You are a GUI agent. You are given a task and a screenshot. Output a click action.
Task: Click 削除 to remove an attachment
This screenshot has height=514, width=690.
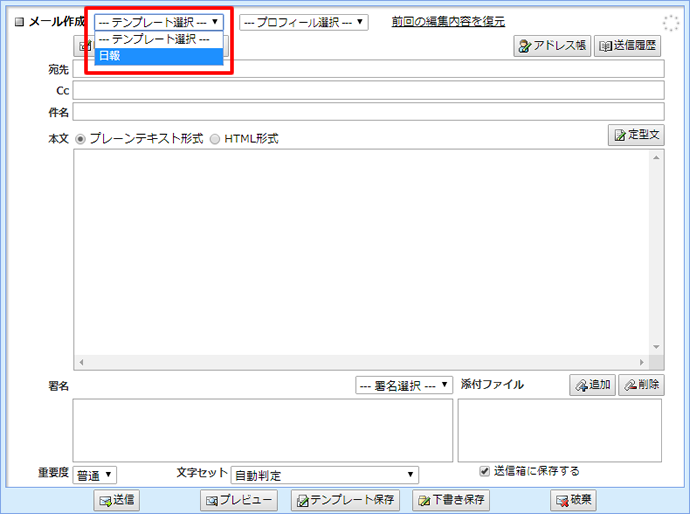coord(641,385)
